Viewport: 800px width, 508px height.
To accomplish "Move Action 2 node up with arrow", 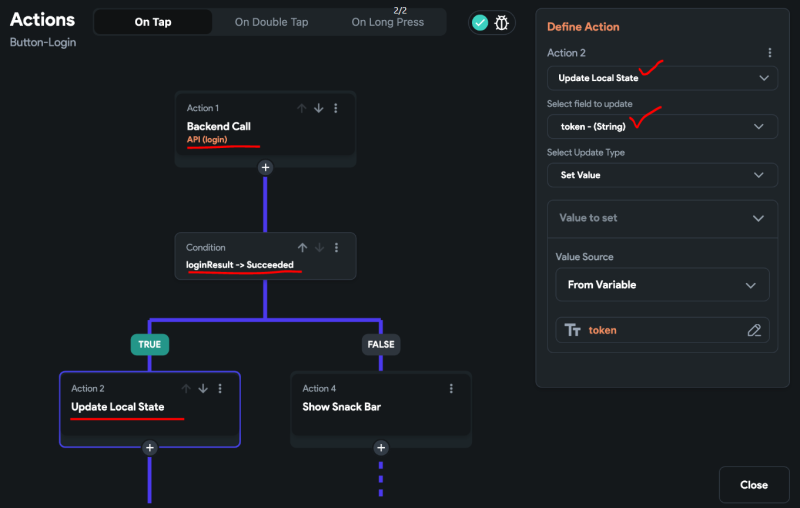I will 186,389.
